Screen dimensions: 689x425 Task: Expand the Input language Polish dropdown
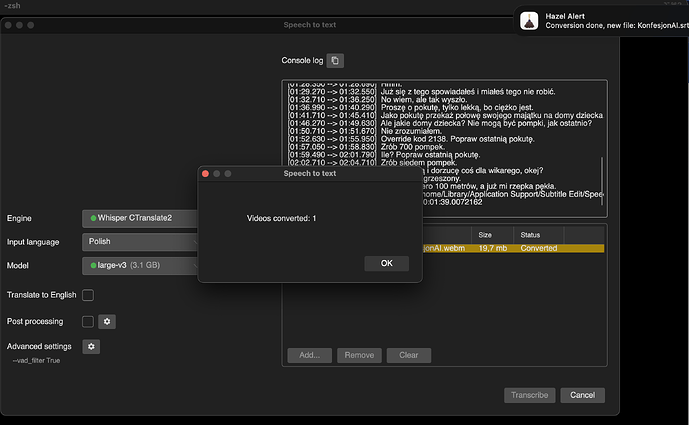140,242
